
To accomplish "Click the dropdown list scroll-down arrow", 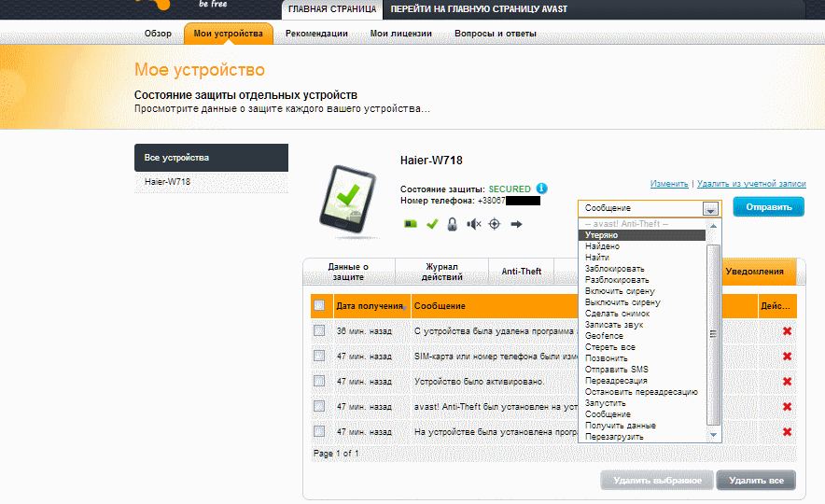I will point(713,435).
